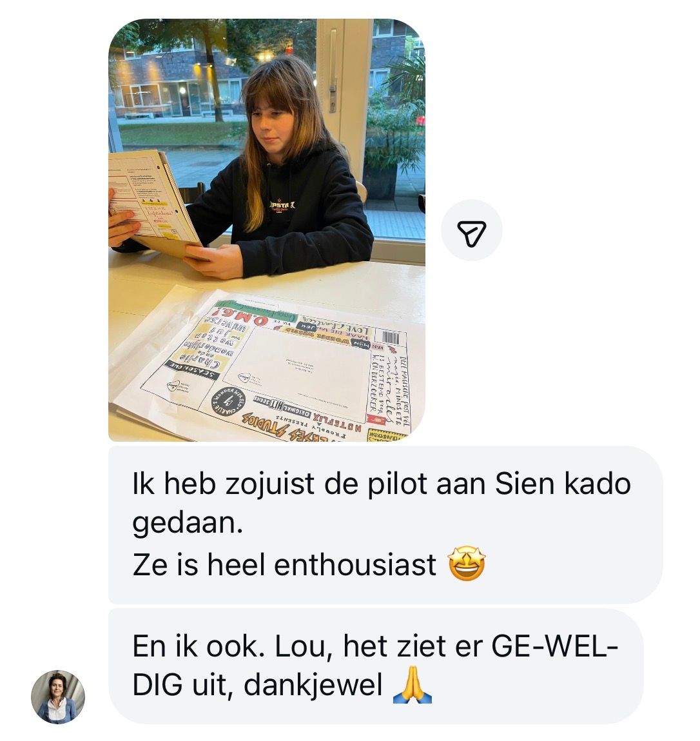The image size is (700, 741).
Task: Tap the paper-plane forward icon beside the photo
Action: click(x=471, y=230)
